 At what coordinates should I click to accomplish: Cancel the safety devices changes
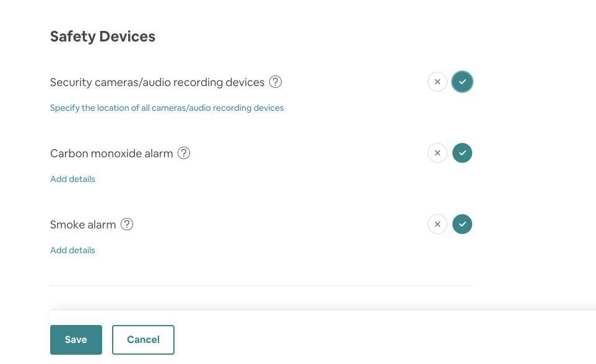click(x=144, y=340)
